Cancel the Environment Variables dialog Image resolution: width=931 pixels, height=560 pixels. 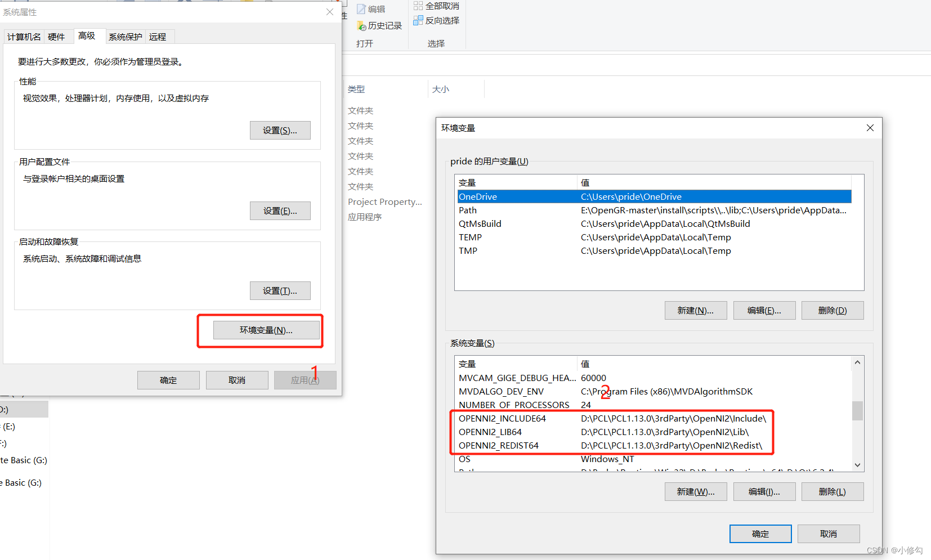(x=829, y=534)
